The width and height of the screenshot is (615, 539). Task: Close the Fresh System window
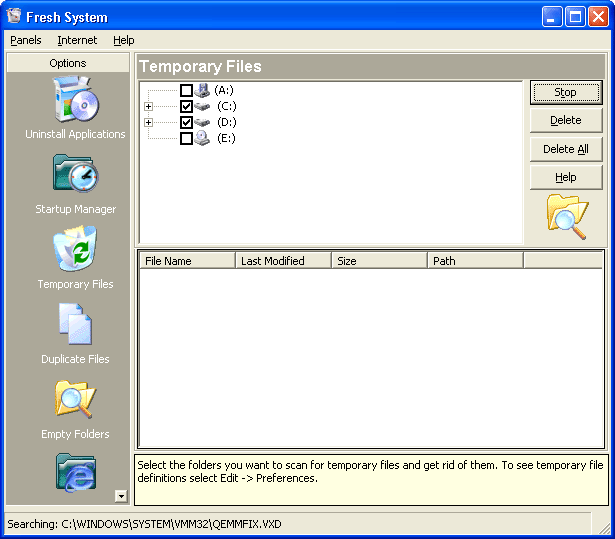pos(599,17)
